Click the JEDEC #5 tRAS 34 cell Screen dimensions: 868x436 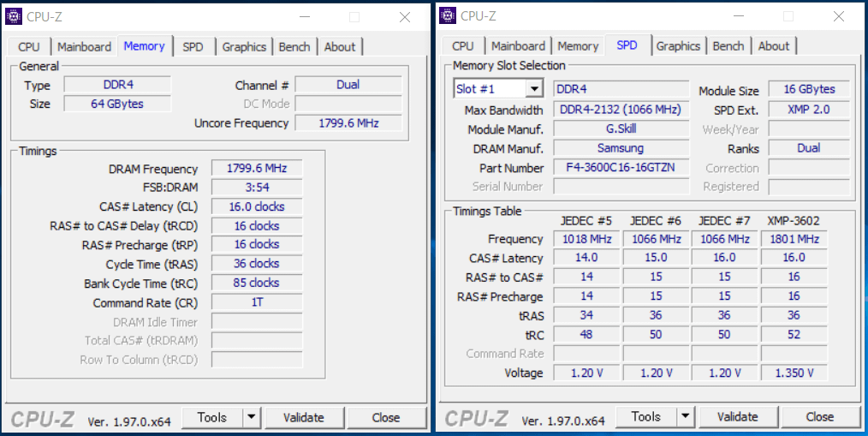point(586,315)
